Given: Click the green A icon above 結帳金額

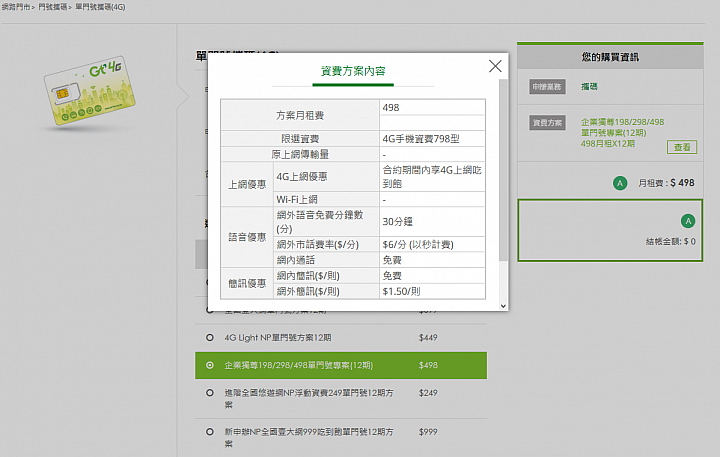Looking at the screenshot, I should (x=688, y=221).
